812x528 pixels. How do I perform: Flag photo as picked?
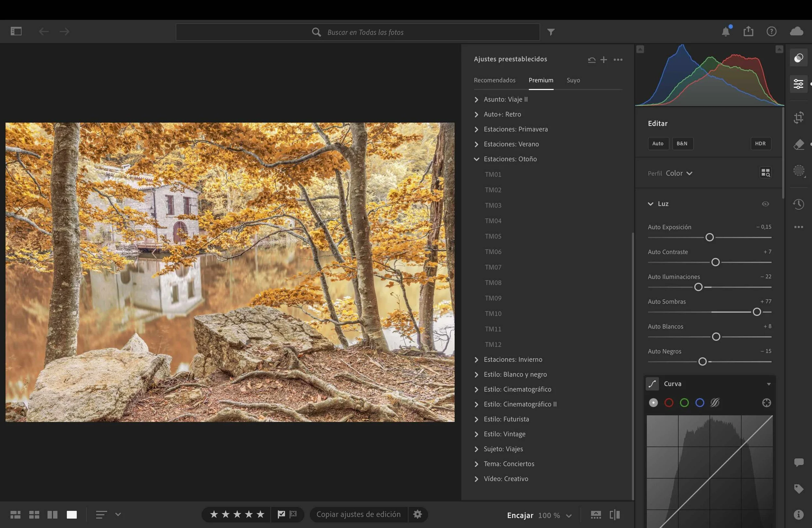[x=281, y=514]
